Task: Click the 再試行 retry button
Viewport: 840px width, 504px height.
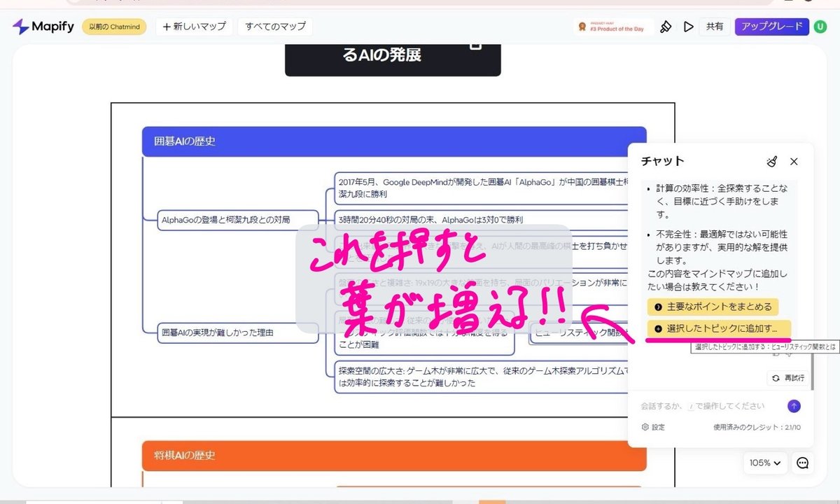Action: 788,378
